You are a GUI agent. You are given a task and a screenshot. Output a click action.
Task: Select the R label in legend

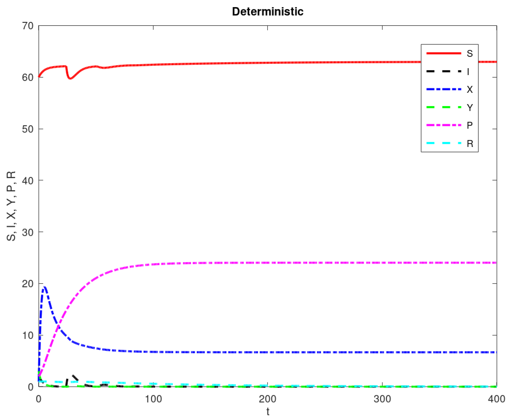pyautogui.click(x=470, y=144)
